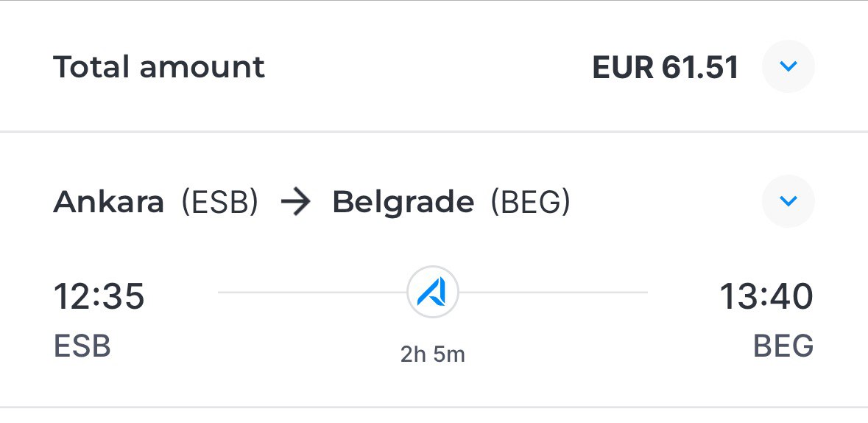Screen dimensions: 868x423
Task: Click the EUR 61.51 price
Action: [x=665, y=68]
